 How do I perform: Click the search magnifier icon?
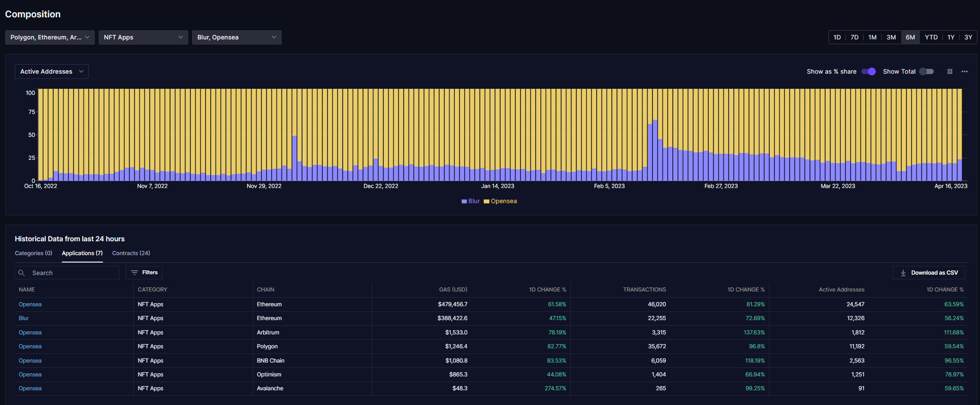click(x=21, y=273)
